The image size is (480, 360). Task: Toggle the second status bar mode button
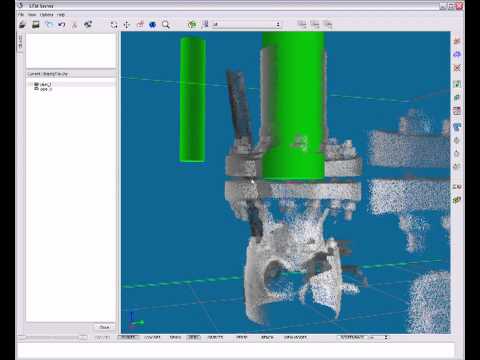[152, 337]
